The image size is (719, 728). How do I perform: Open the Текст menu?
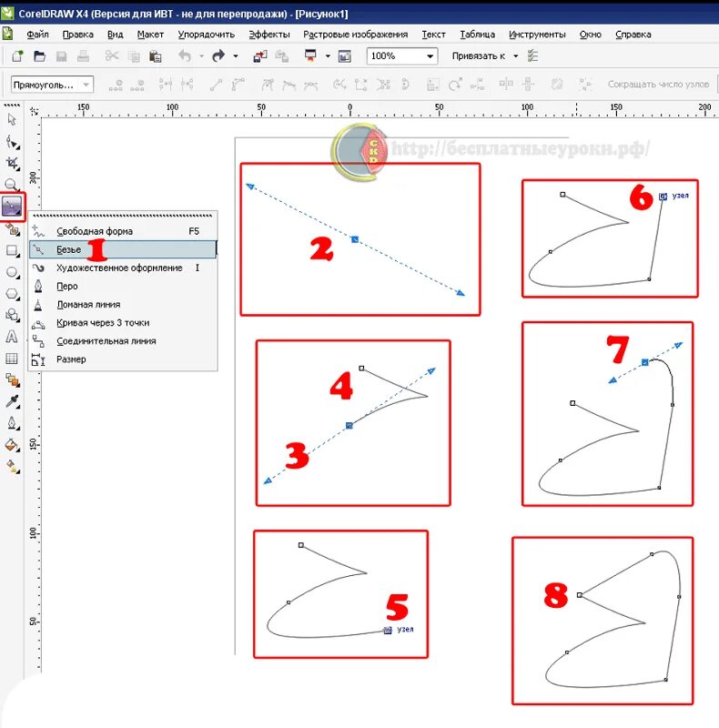pyautogui.click(x=433, y=35)
